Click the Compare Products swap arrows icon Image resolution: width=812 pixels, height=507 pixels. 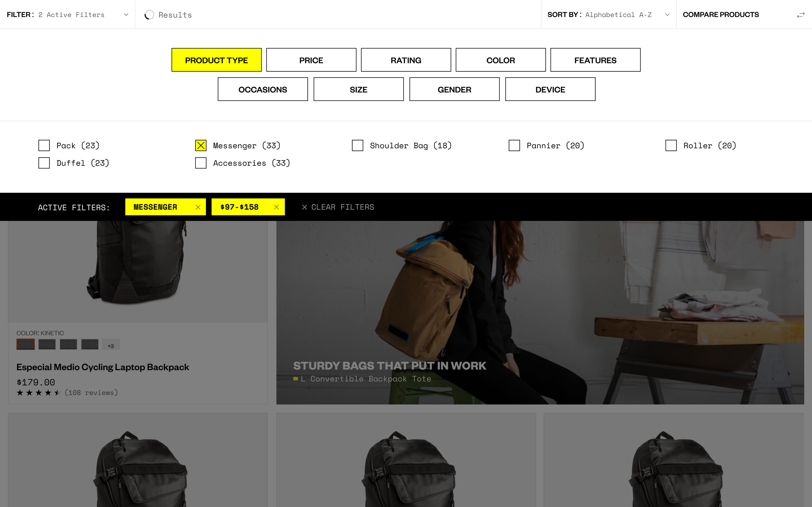tap(801, 15)
